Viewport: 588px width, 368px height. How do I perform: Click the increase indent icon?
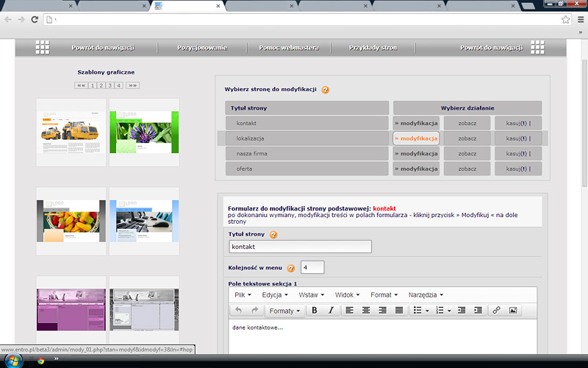pyautogui.click(x=478, y=311)
